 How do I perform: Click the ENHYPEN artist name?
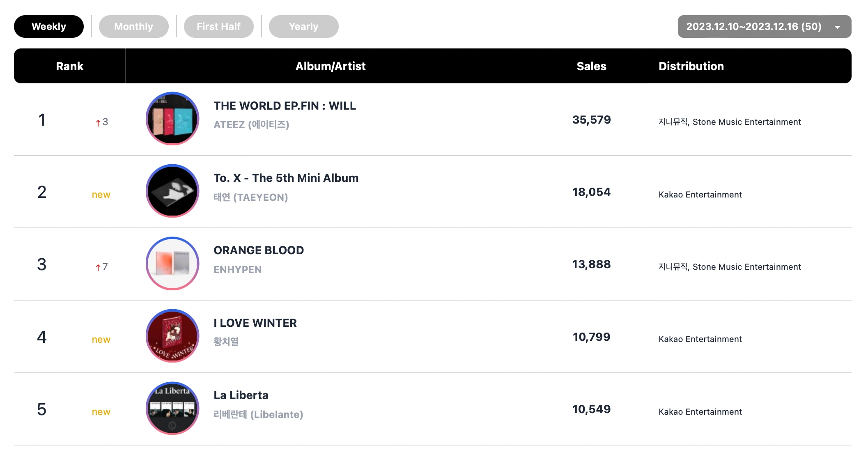(x=237, y=270)
